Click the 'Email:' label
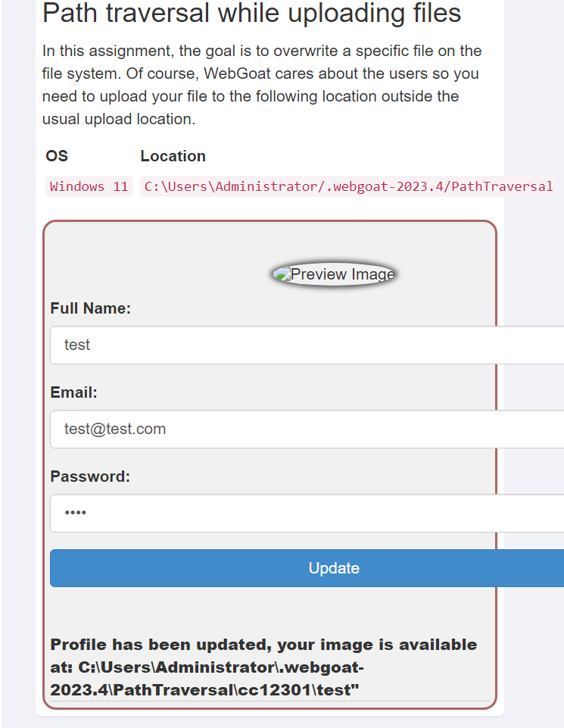The width and height of the screenshot is (564, 728). tap(73, 392)
